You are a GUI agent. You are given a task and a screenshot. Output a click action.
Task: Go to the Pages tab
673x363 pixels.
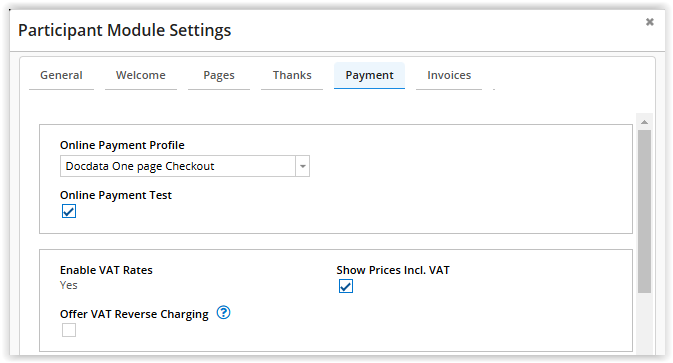click(x=219, y=76)
